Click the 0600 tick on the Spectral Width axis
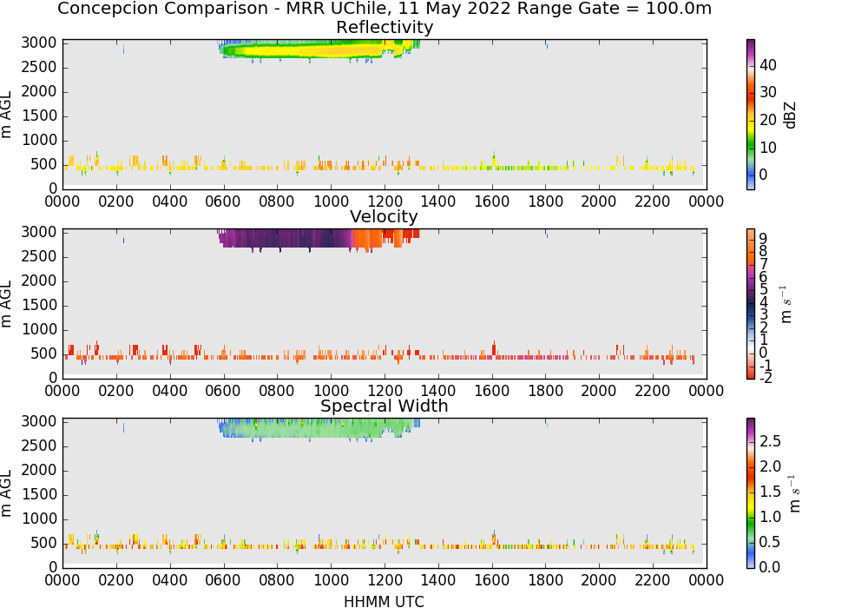Viewport: 868px width, 608px height. [223, 579]
